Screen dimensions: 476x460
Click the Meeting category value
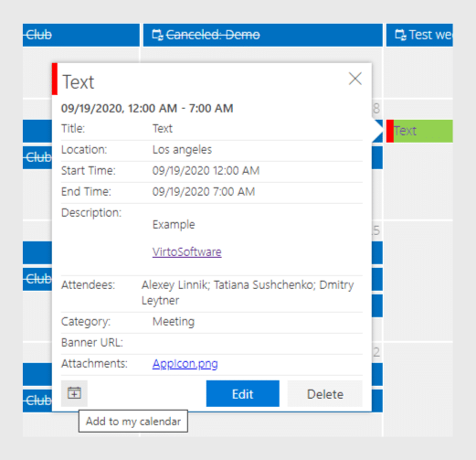click(x=174, y=322)
